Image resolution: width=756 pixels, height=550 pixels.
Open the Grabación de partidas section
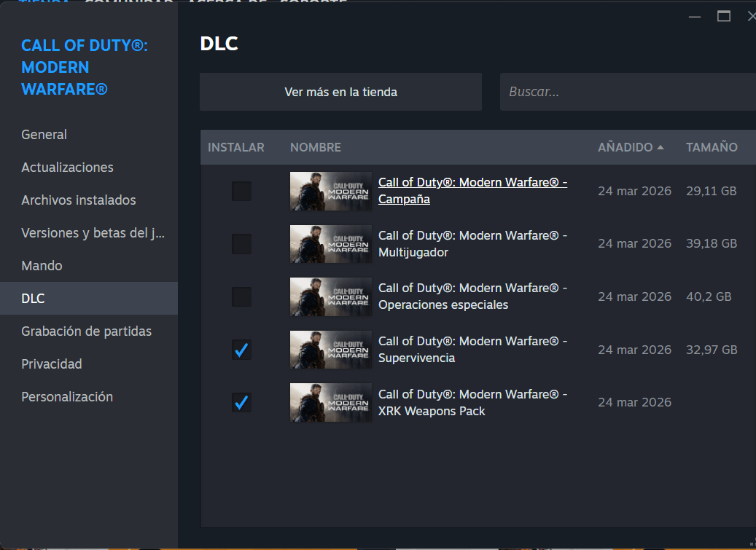tap(86, 331)
